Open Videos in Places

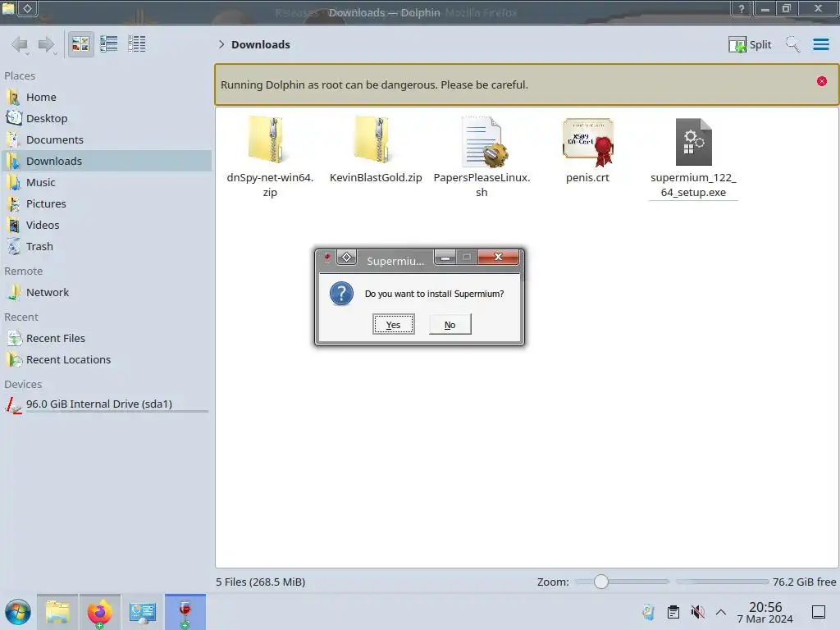click(106, 226)
